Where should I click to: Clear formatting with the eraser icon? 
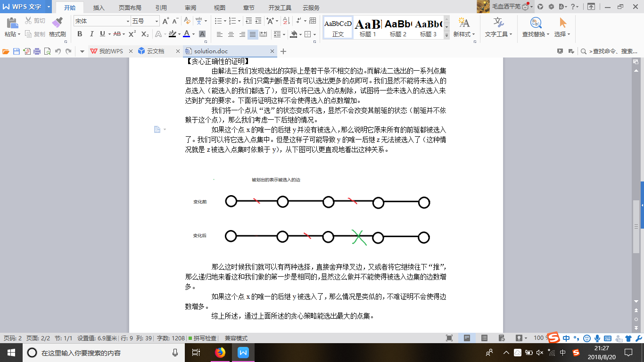(x=187, y=21)
